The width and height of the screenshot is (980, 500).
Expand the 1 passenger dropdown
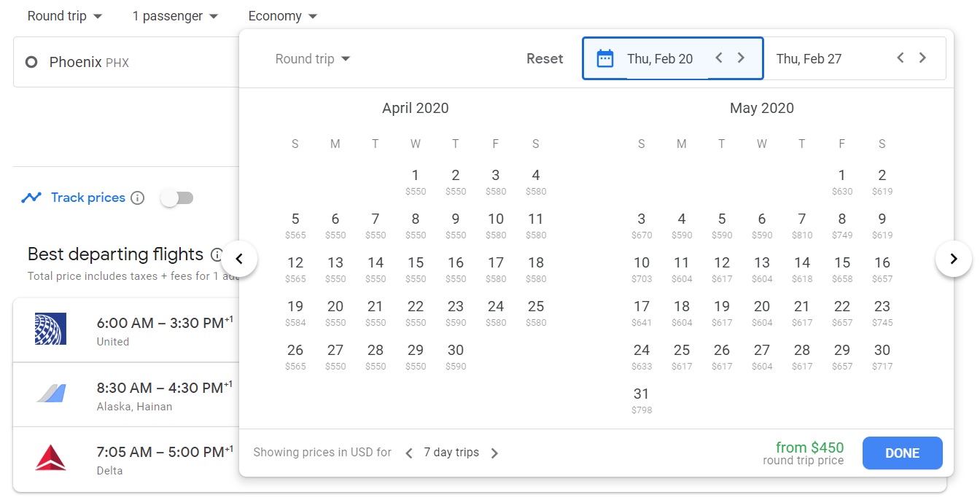click(175, 16)
